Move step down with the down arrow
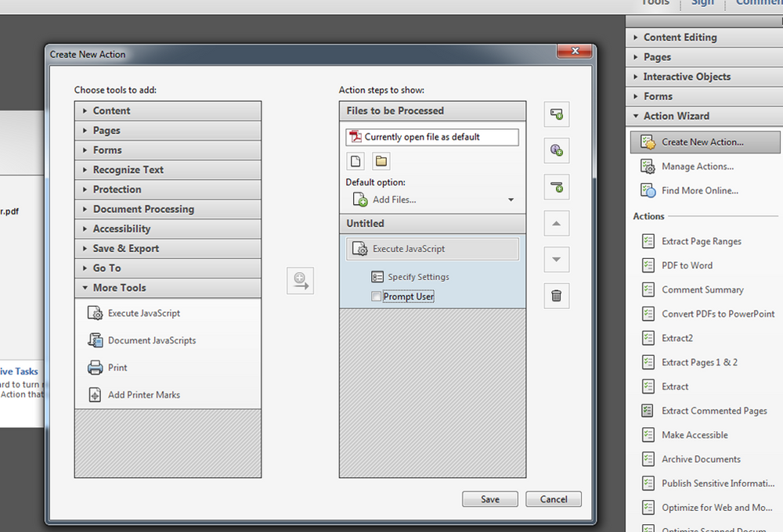783x532 pixels. 556,260
